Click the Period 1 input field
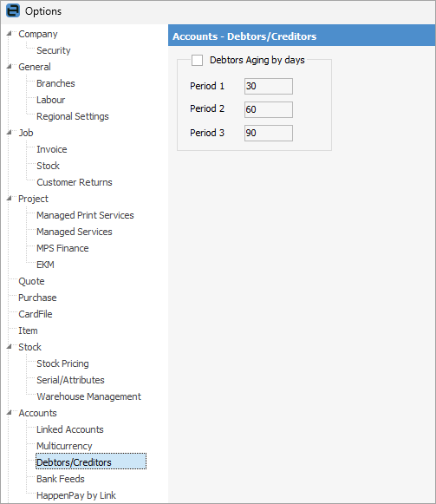Screen dimensions: 436x504 click(269, 86)
